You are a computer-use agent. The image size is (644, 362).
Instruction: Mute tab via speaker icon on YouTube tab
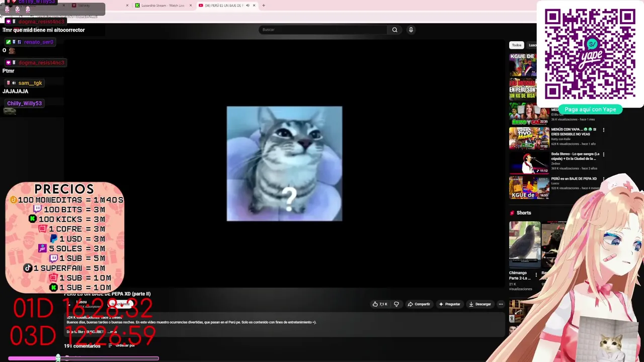(248, 6)
